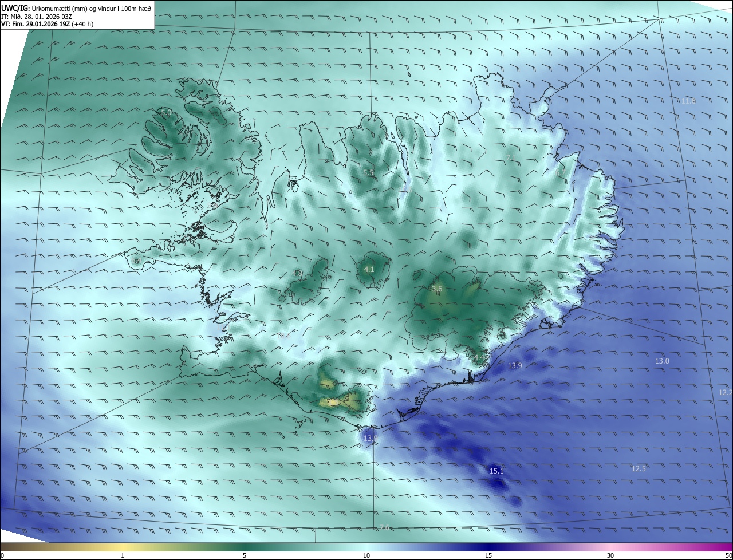Click the 11.6 value in the upper right
Image resolution: width=733 pixels, height=560 pixels.
(688, 101)
